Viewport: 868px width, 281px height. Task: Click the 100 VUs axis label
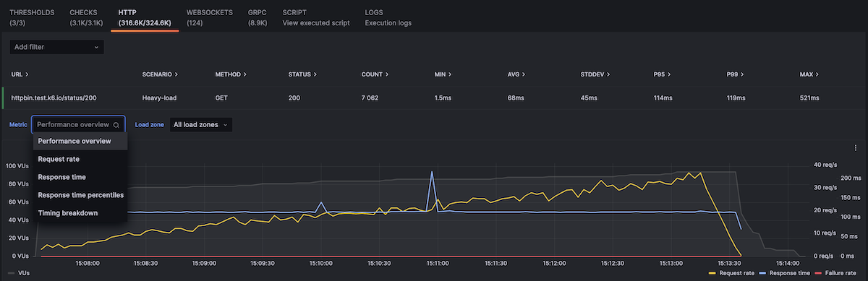point(17,166)
